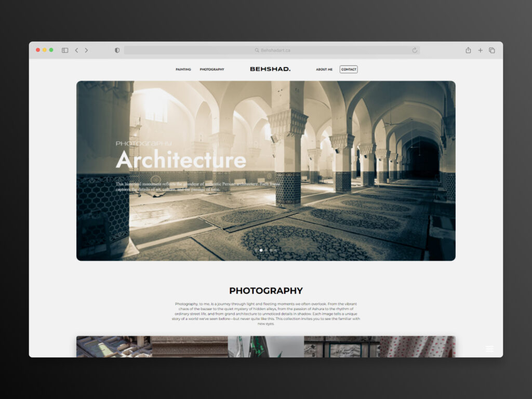Screen dimensions: 532x399
Task: Go forward with the forward arrow
Action: [86, 50]
